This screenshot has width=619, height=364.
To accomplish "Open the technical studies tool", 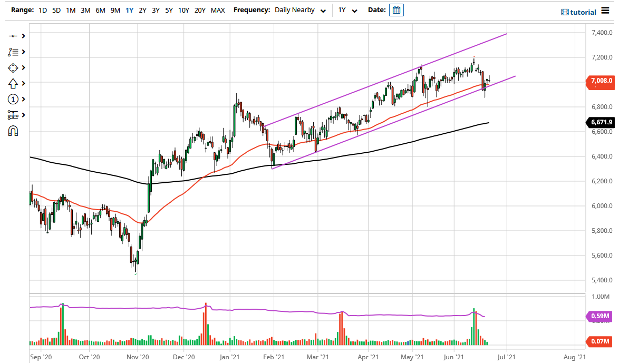I will 13,52.
